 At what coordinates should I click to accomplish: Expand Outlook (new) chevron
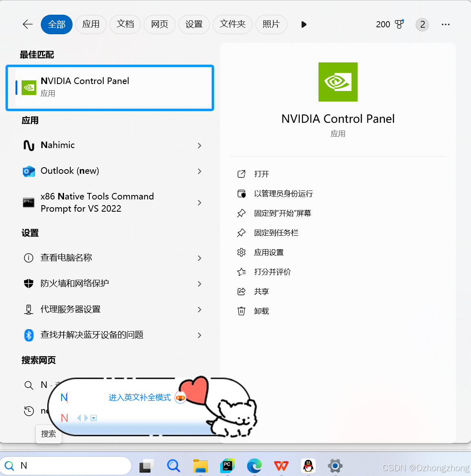[199, 172]
